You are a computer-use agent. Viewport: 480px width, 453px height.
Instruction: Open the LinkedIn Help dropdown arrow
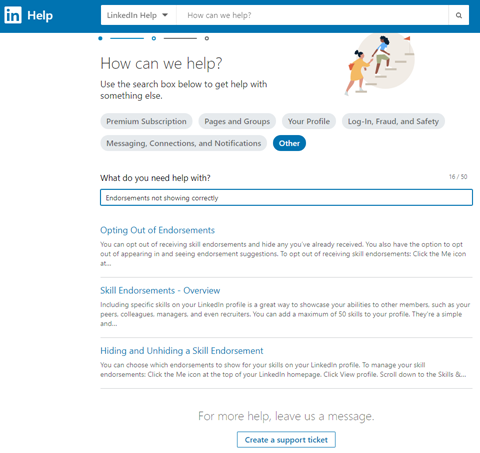[165, 15]
